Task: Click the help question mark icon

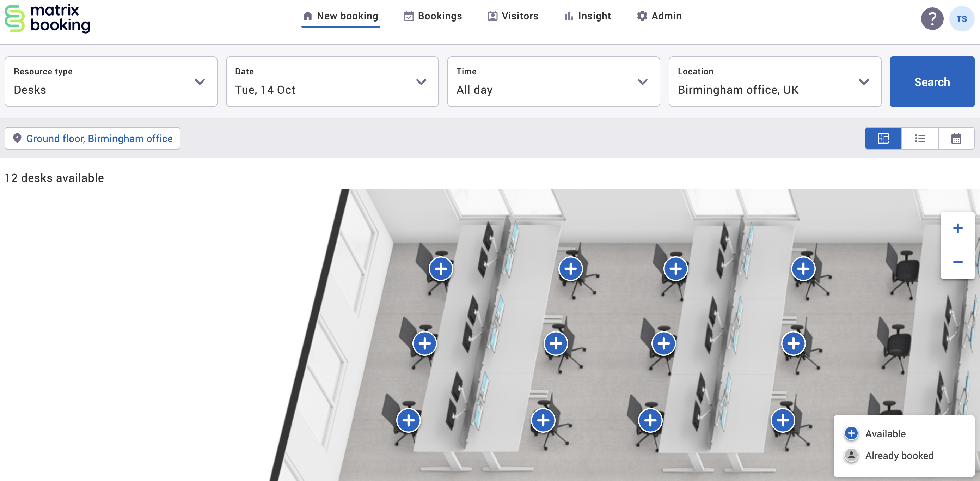Action: 932,18
